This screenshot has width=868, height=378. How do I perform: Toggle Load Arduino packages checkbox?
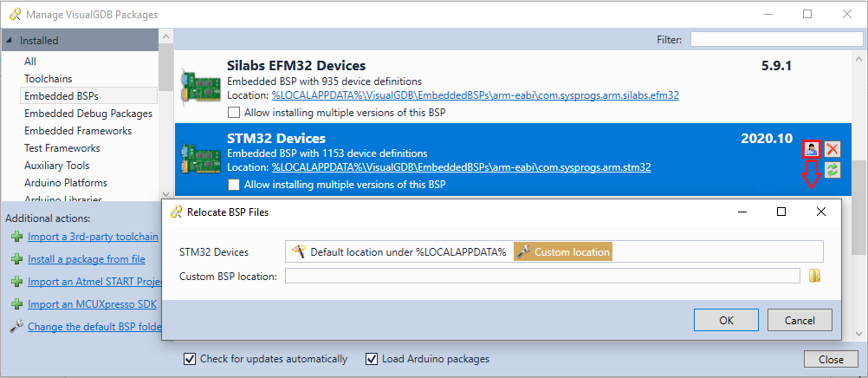(372, 359)
